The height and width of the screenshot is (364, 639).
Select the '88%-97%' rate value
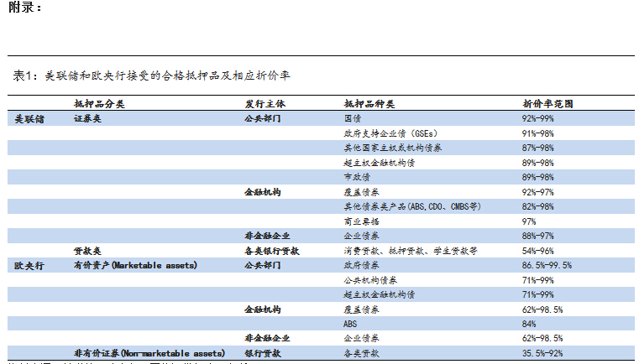[538, 236]
